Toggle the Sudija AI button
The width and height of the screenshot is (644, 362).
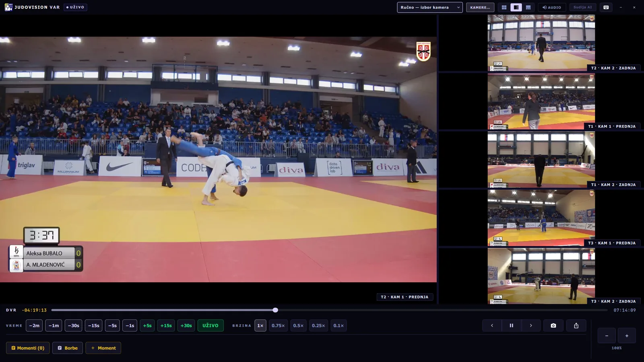click(x=583, y=7)
